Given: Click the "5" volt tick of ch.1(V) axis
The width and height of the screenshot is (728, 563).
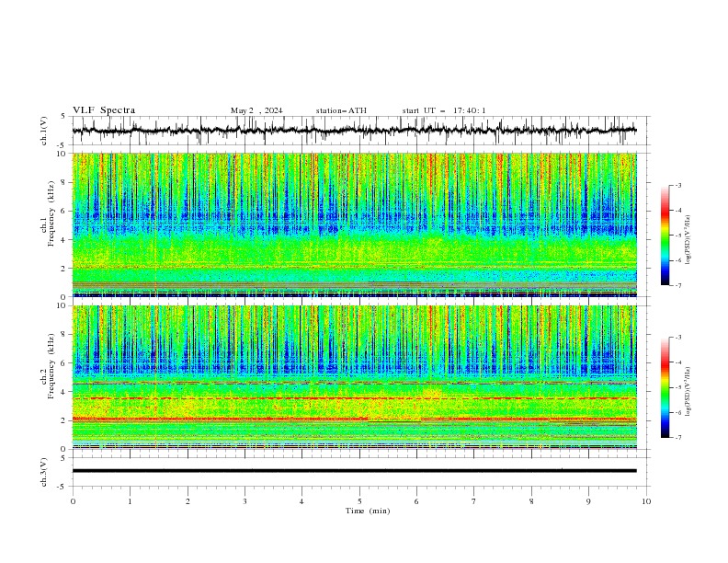Looking at the screenshot, I should (x=64, y=117).
